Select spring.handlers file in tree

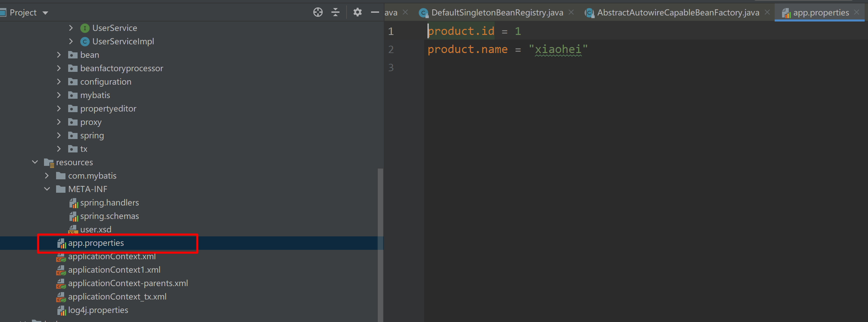pos(109,203)
